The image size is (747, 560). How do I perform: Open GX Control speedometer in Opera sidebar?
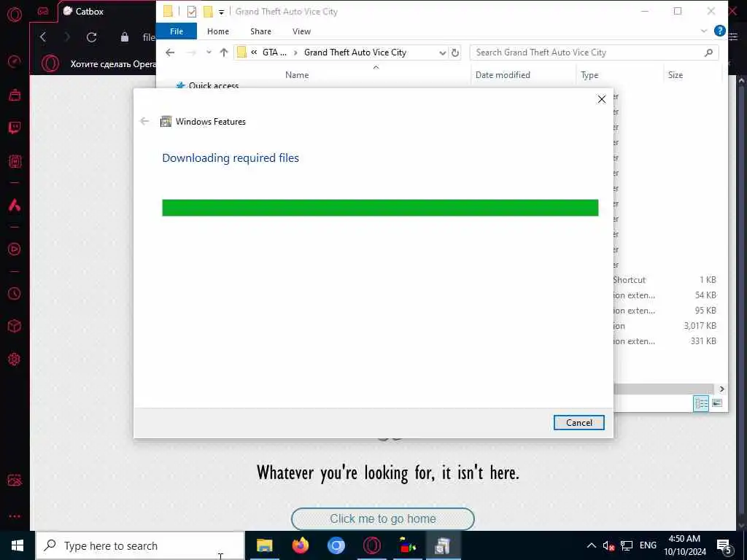[15, 61]
